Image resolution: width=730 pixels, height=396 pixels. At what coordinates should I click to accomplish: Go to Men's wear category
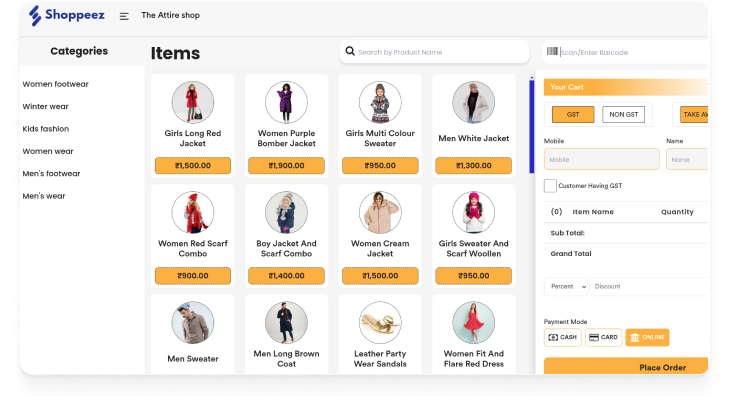[44, 196]
